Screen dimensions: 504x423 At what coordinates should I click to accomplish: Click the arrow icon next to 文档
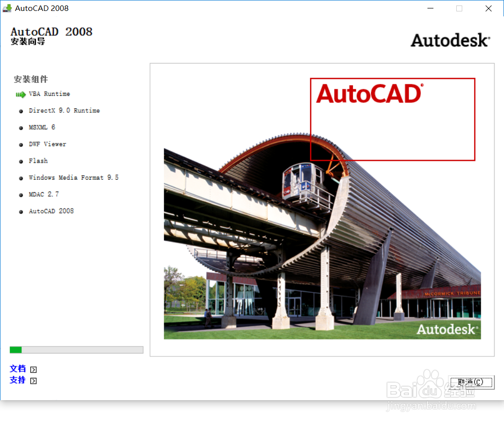(33, 369)
